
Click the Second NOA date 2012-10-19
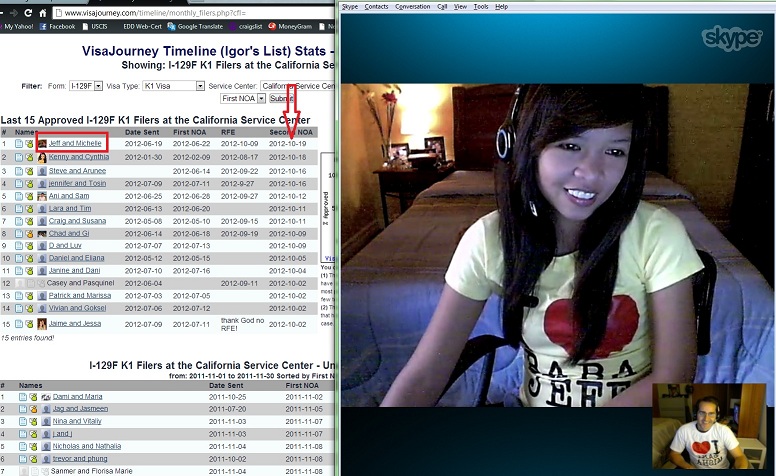[288, 143]
